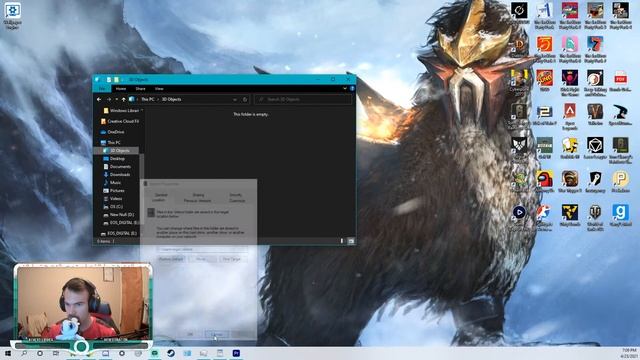Click the Search 3D Objects field
The height and width of the screenshot is (360, 640).
[x=303, y=99]
